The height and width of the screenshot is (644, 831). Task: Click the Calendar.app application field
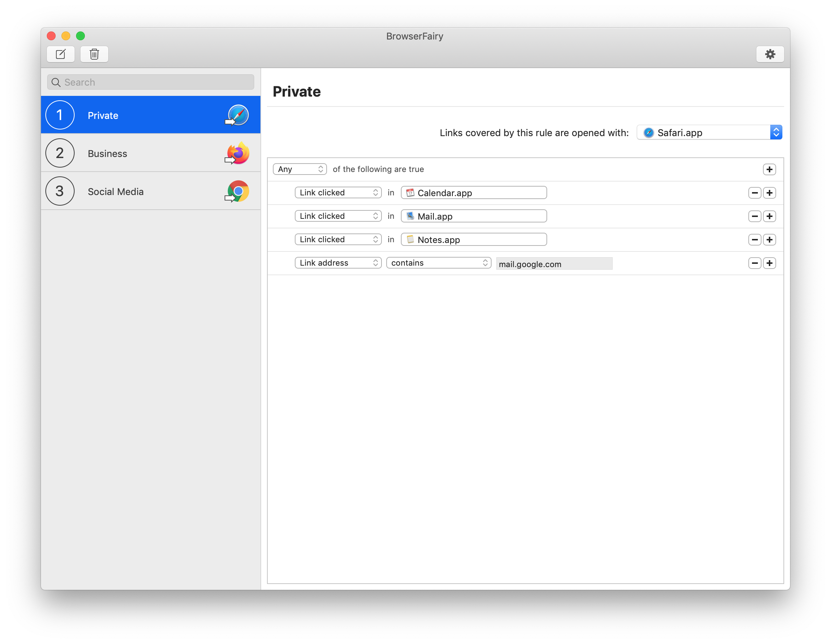click(x=474, y=192)
